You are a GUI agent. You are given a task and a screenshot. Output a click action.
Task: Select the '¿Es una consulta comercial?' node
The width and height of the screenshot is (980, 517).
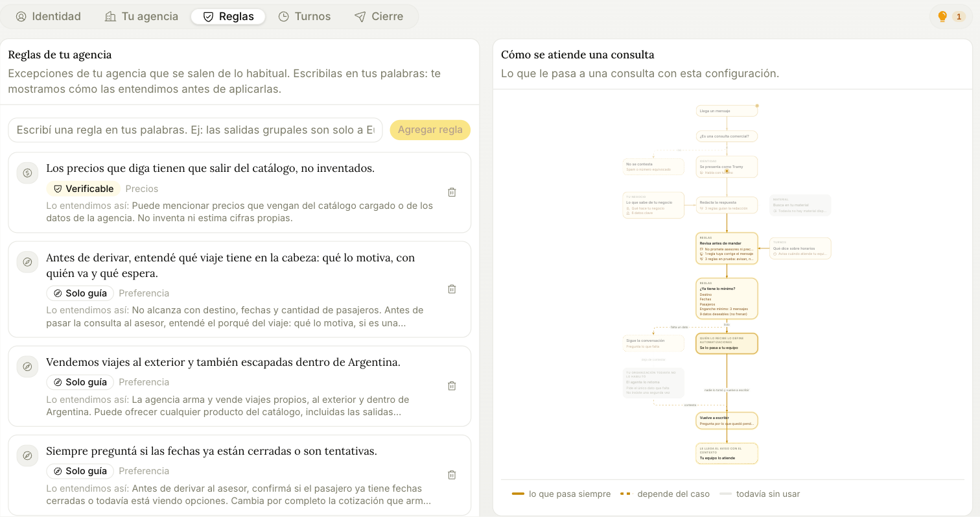click(727, 136)
